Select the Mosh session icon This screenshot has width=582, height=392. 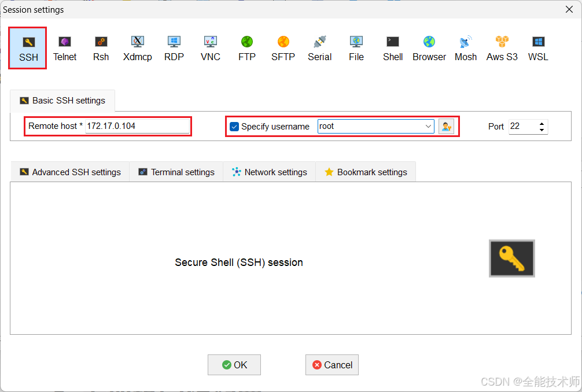[466, 48]
